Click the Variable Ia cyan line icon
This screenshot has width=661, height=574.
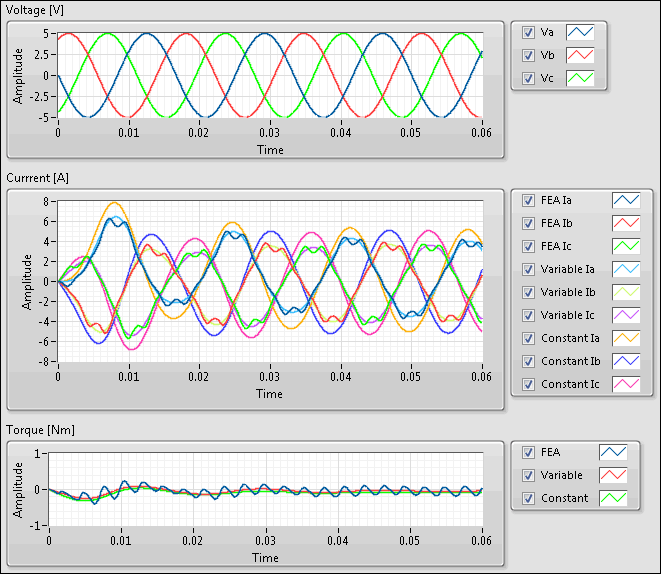(x=626, y=269)
